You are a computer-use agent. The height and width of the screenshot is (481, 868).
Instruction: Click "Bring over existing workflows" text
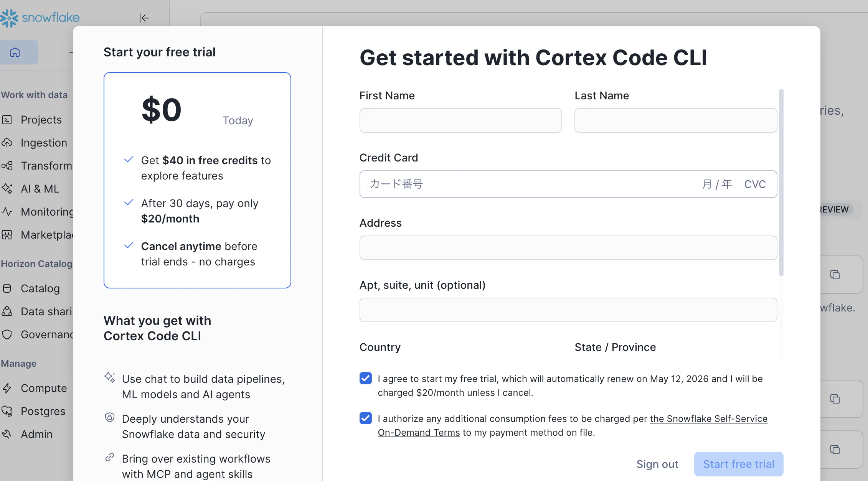tap(196, 466)
